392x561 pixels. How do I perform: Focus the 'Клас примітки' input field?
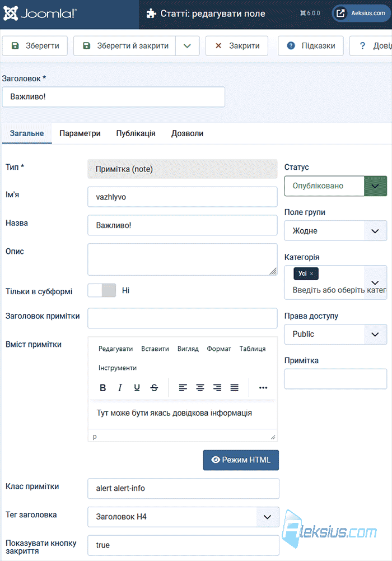click(183, 488)
